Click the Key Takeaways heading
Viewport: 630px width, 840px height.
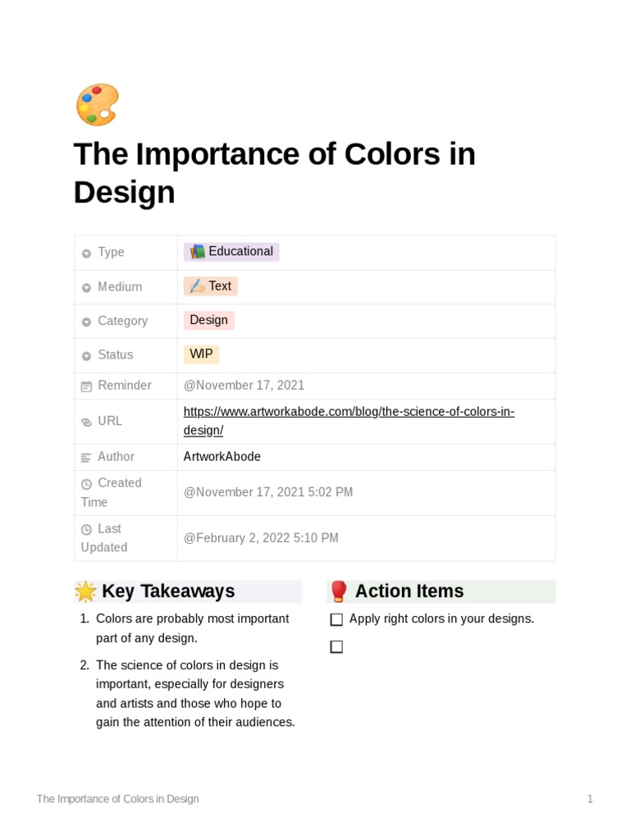click(x=168, y=591)
